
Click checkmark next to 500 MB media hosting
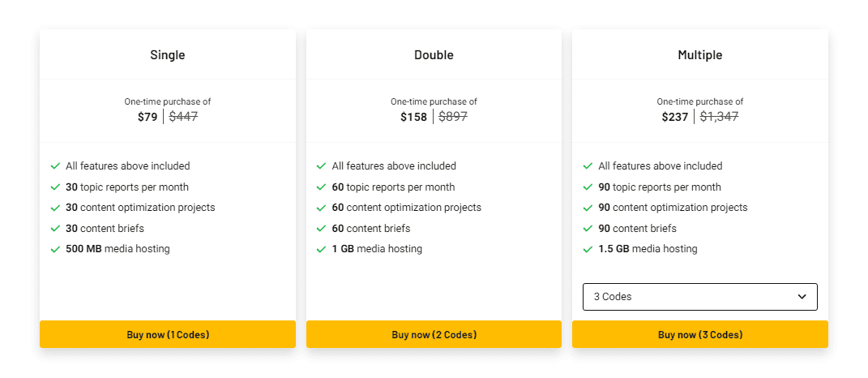[55, 249]
